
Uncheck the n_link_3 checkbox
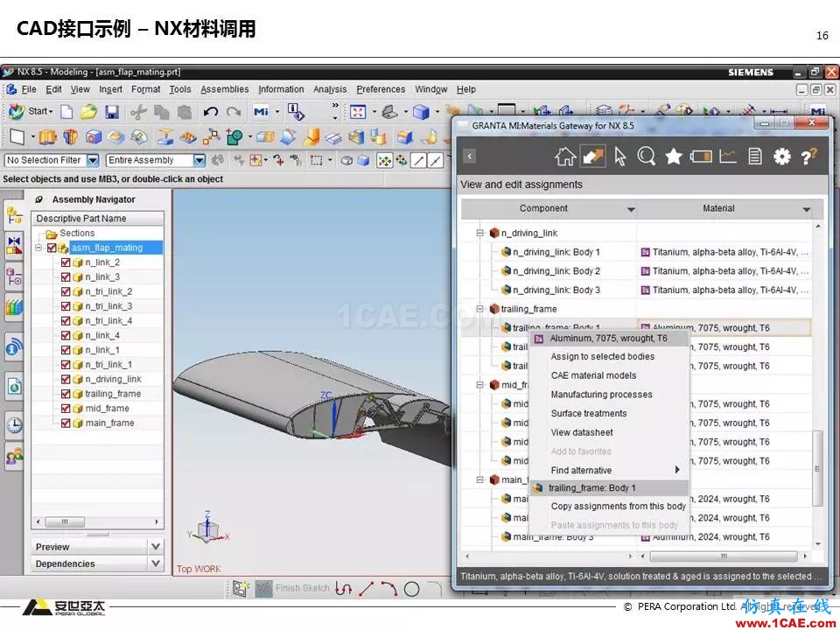point(66,277)
